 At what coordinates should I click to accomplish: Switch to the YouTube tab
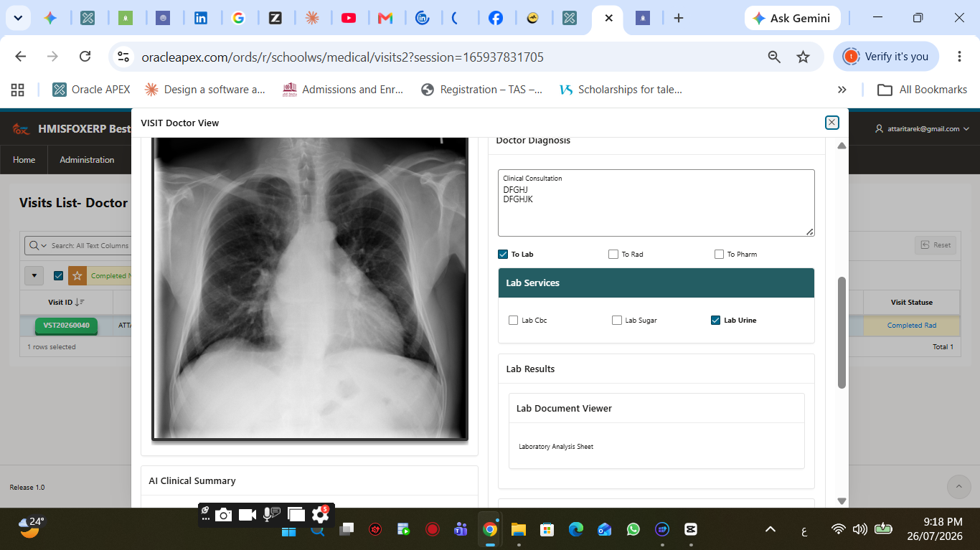(349, 18)
